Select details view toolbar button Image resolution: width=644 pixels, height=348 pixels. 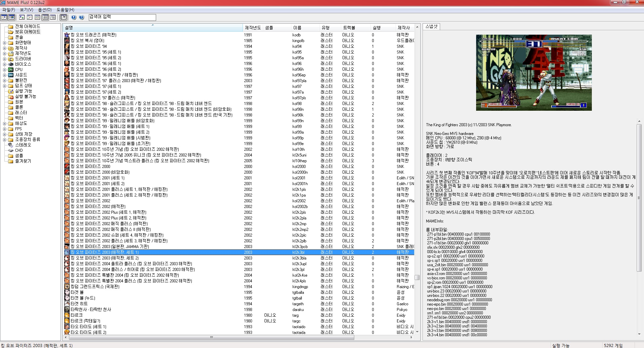45,17
